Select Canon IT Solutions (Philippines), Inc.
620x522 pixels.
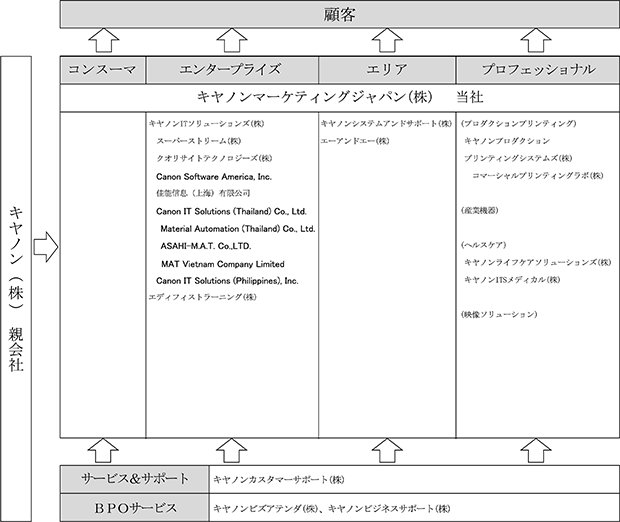pos(227,281)
